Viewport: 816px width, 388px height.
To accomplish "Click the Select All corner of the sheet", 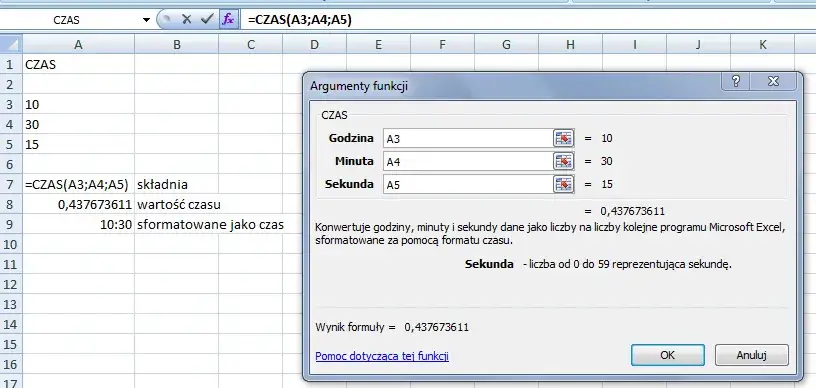I will click(x=11, y=44).
